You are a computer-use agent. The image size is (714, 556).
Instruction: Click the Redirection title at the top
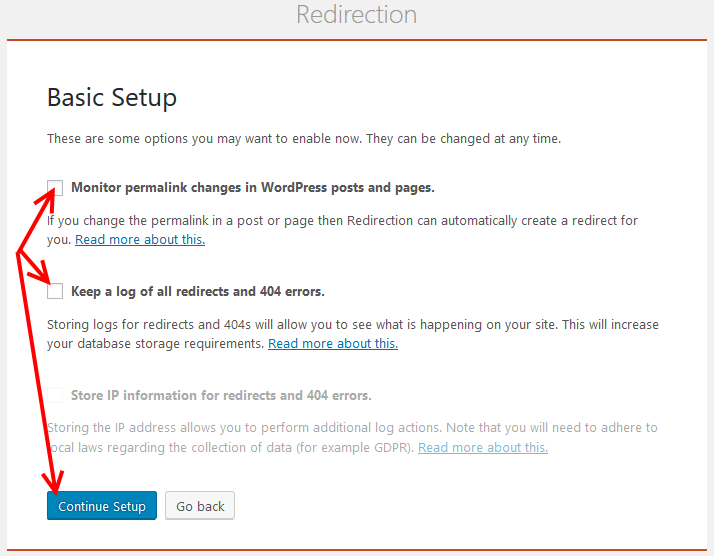[357, 15]
